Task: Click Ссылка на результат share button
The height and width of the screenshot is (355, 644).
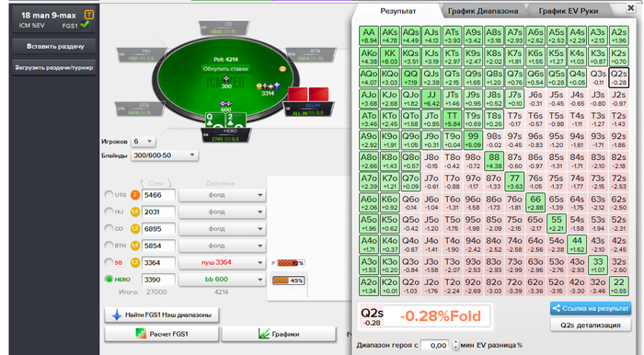Action: click(591, 308)
